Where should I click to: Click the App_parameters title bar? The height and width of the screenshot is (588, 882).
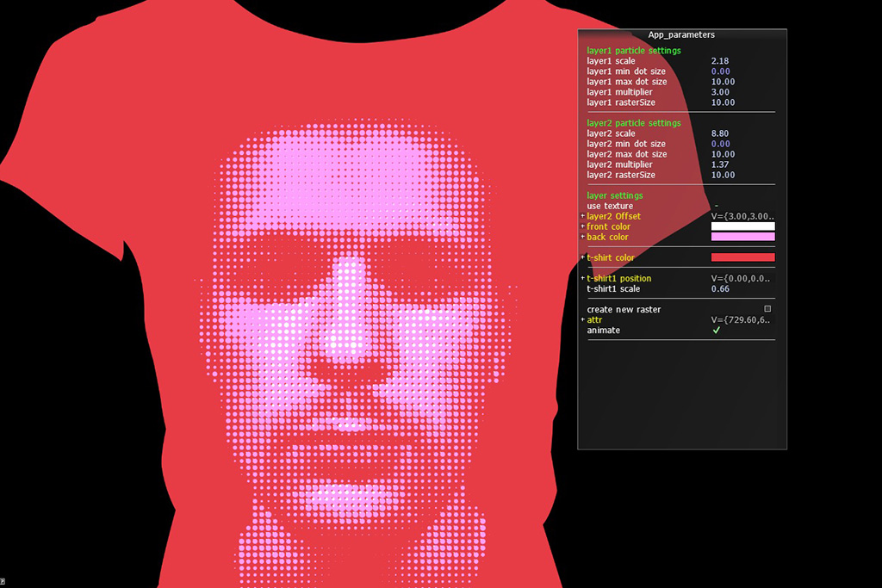click(681, 35)
